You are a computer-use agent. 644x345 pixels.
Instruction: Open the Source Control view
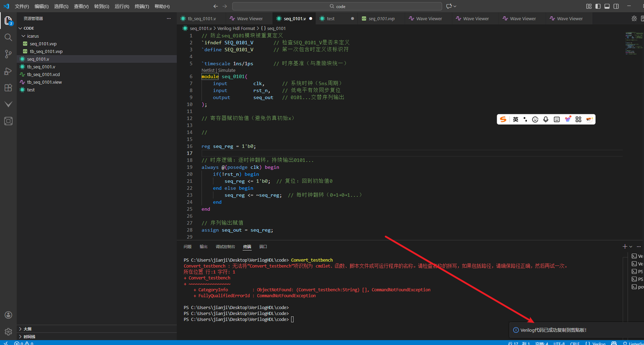[8, 54]
